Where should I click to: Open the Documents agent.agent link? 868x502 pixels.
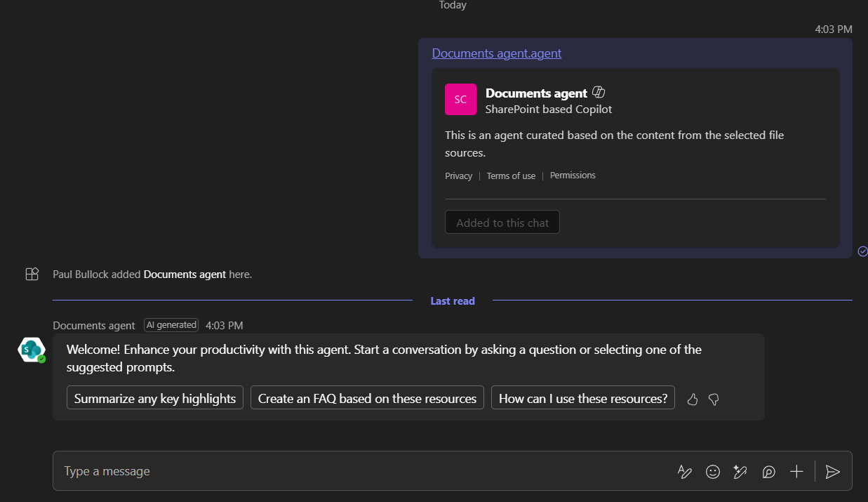pyautogui.click(x=496, y=53)
